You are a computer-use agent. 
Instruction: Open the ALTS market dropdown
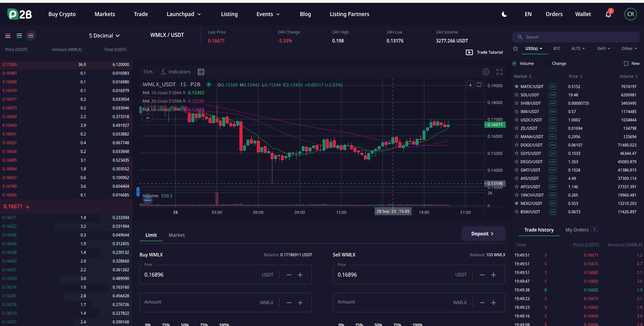pos(578,49)
